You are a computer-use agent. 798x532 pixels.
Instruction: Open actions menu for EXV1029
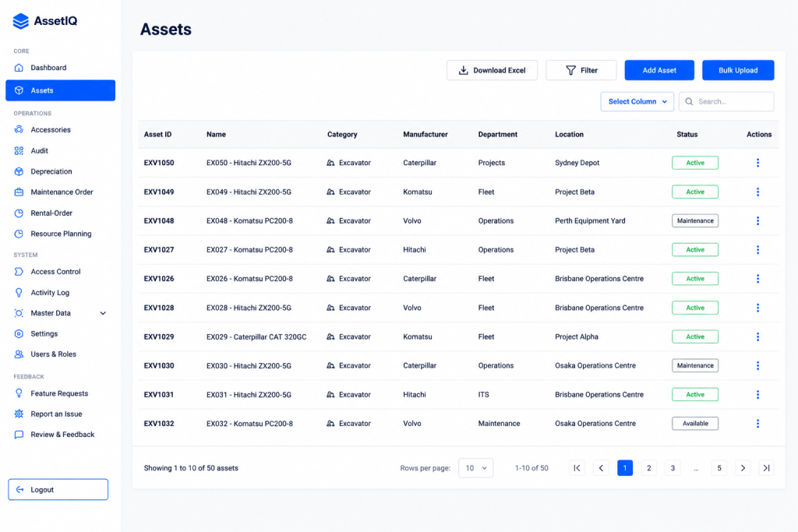pos(757,336)
